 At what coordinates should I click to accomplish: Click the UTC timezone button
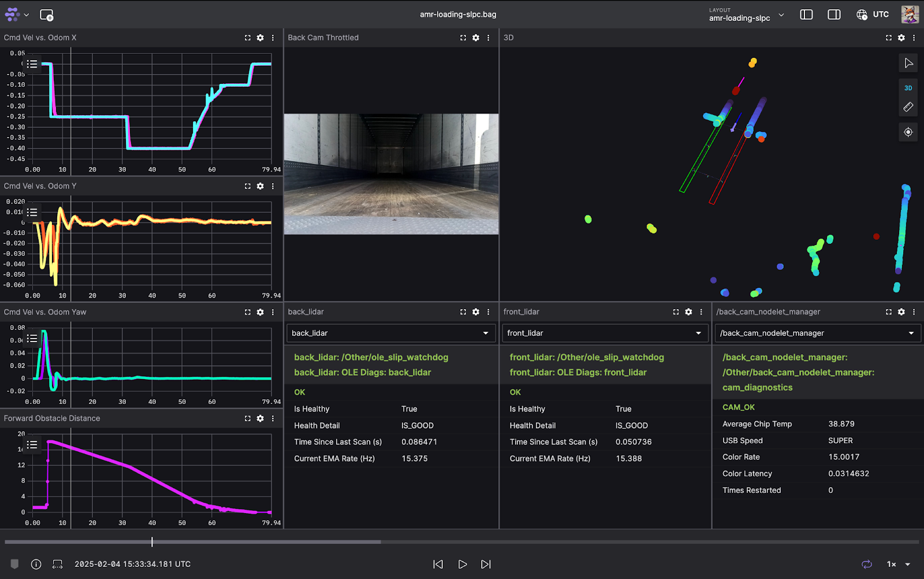coord(873,14)
